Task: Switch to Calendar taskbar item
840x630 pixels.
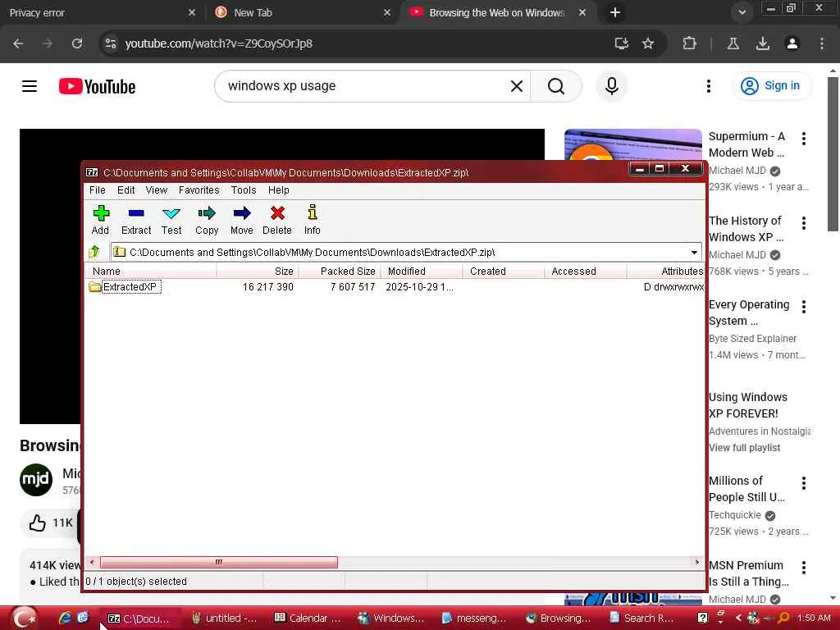Action: 307,619
